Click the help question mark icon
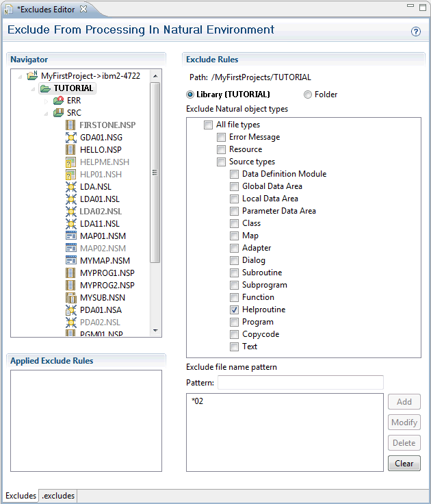This screenshot has height=504, width=431. [415, 32]
